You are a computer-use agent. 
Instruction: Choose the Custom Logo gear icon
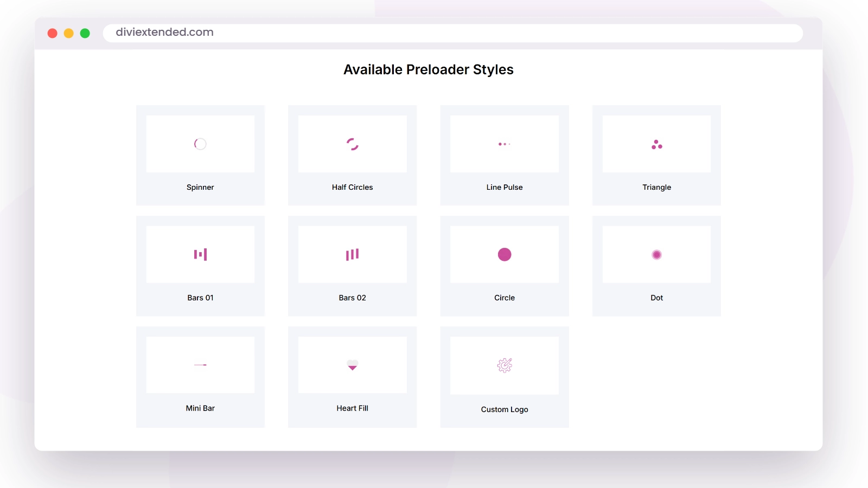click(x=505, y=365)
